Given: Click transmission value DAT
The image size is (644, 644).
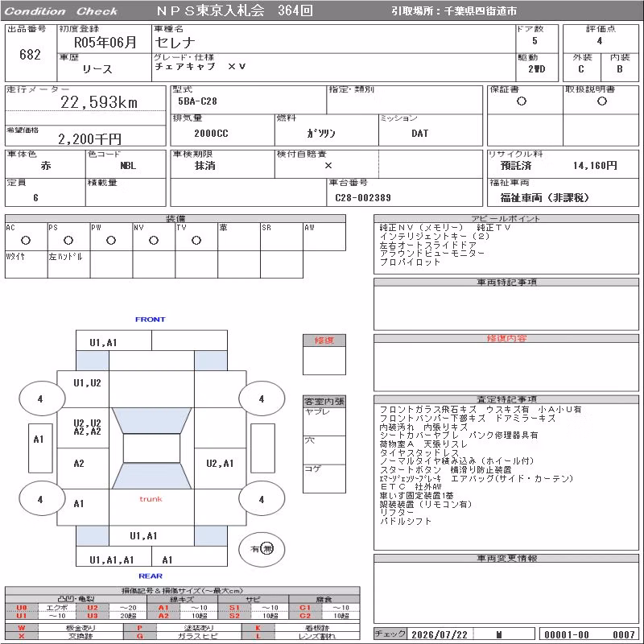Looking at the screenshot, I should click(419, 134).
